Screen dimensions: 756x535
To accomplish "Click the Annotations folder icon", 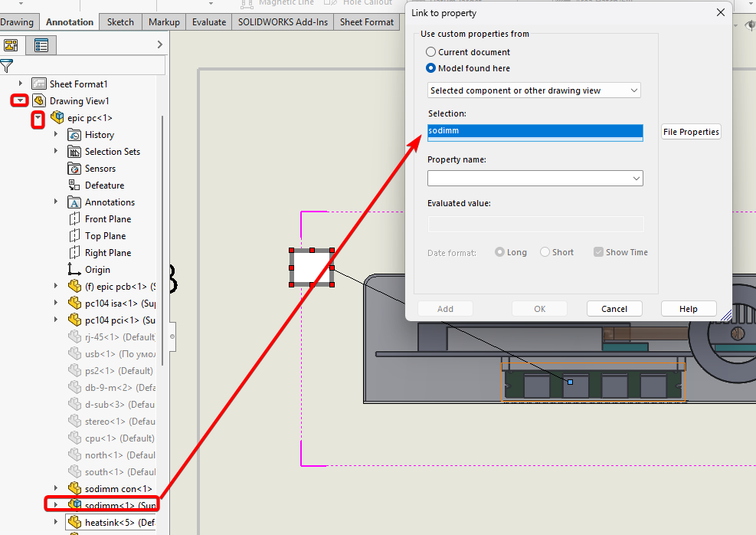I will 74,202.
